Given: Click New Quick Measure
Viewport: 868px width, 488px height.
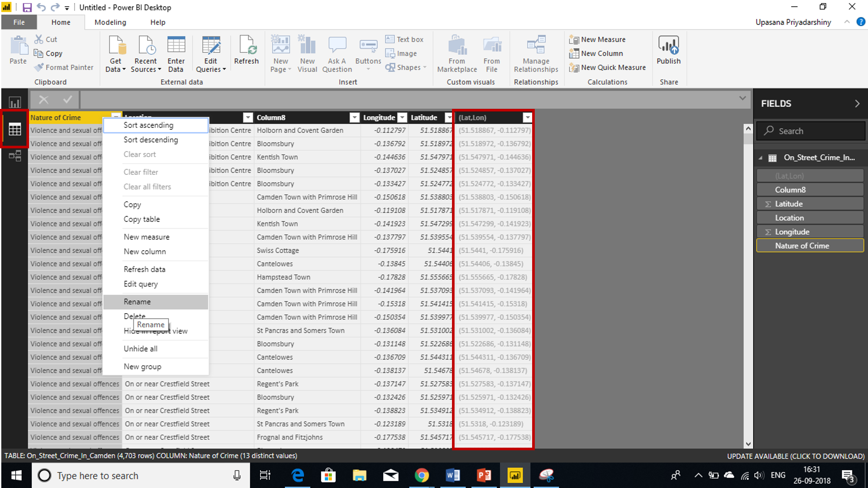Looking at the screenshot, I should 607,67.
